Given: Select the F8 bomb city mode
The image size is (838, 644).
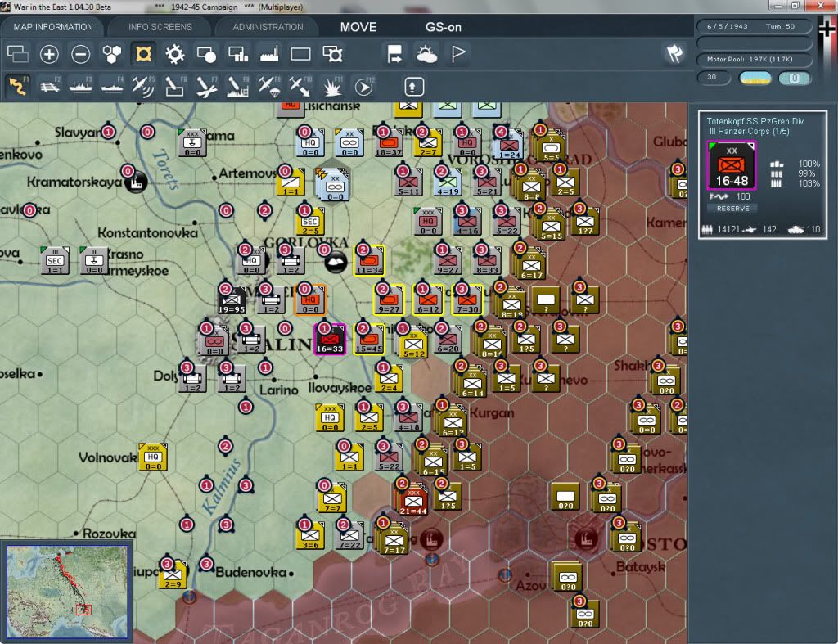Looking at the screenshot, I should click(238, 86).
